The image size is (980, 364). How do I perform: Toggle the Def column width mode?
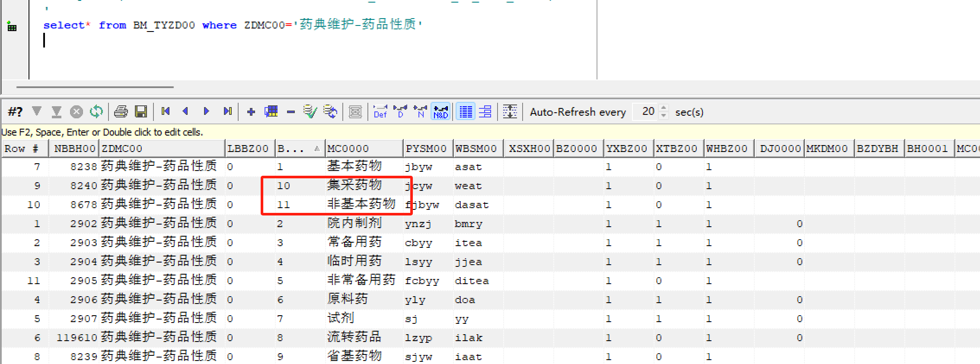click(380, 112)
